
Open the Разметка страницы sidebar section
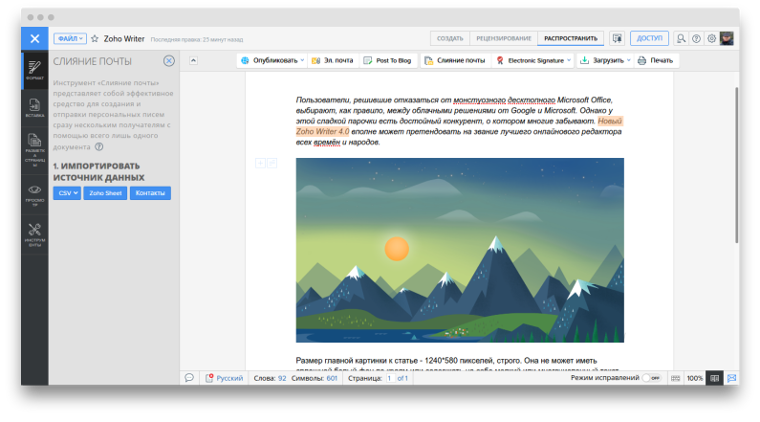click(34, 150)
